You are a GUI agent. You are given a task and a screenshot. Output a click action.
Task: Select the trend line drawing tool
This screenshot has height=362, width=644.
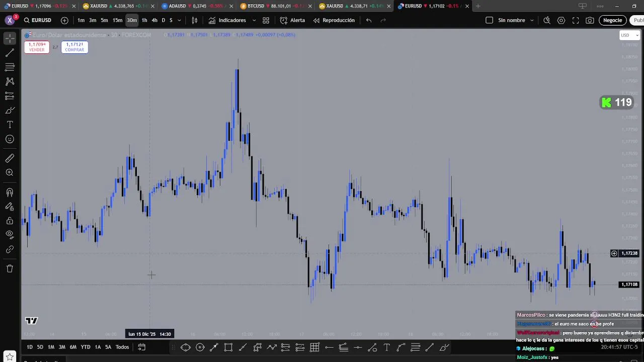[10, 53]
